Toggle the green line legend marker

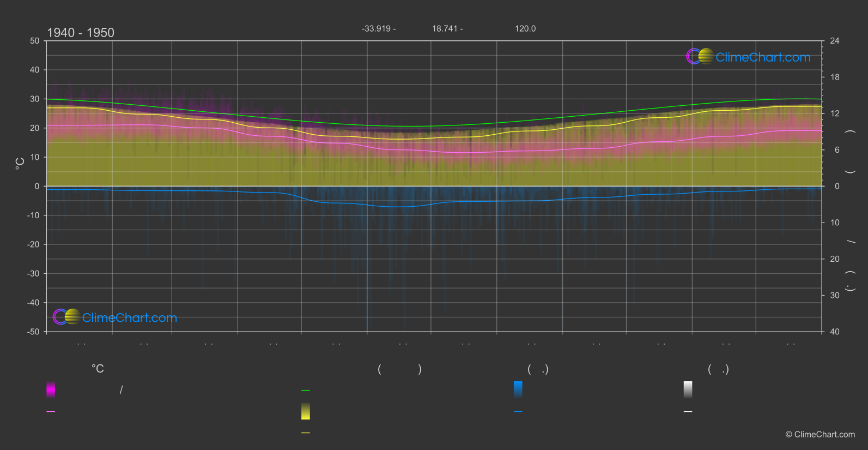(306, 390)
